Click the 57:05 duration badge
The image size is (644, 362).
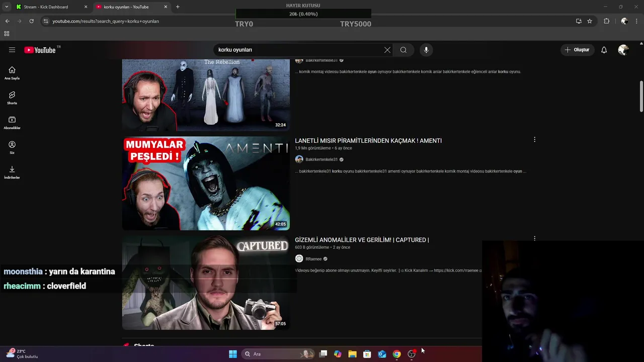280,324
